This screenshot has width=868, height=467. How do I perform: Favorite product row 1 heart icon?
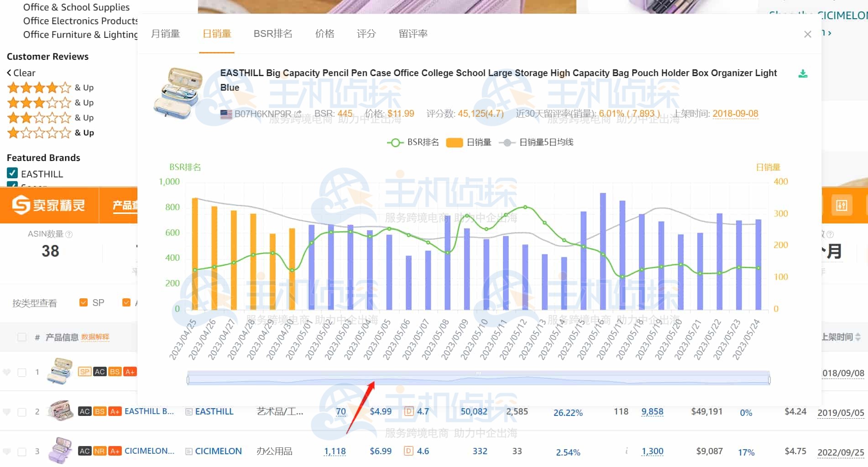click(7, 372)
